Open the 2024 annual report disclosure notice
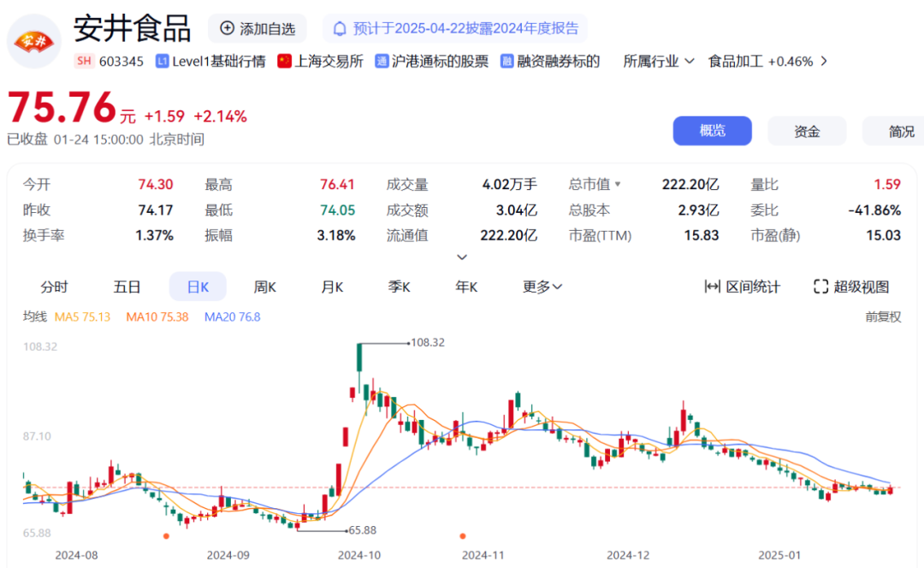Viewport: 924px width, 568px height. pos(455,28)
